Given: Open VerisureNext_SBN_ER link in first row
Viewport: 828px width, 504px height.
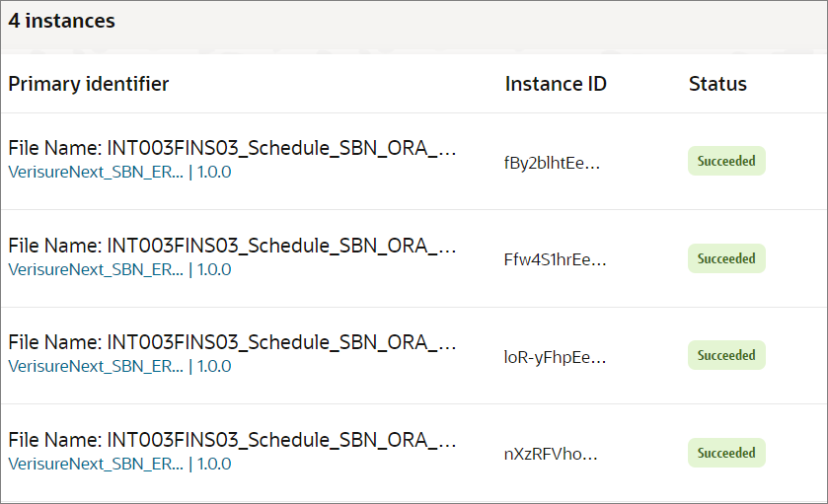Looking at the screenshot, I should [x=96, y=172].
